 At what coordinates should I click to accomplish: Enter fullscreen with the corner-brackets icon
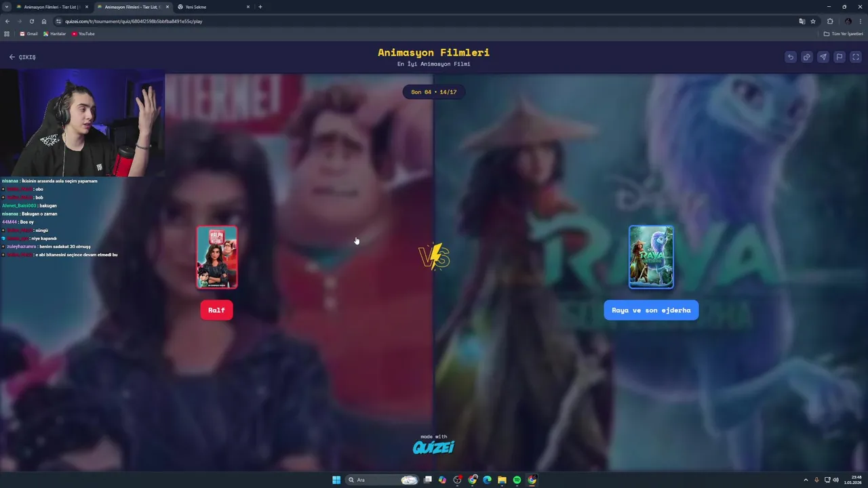[x=855, y=57]
